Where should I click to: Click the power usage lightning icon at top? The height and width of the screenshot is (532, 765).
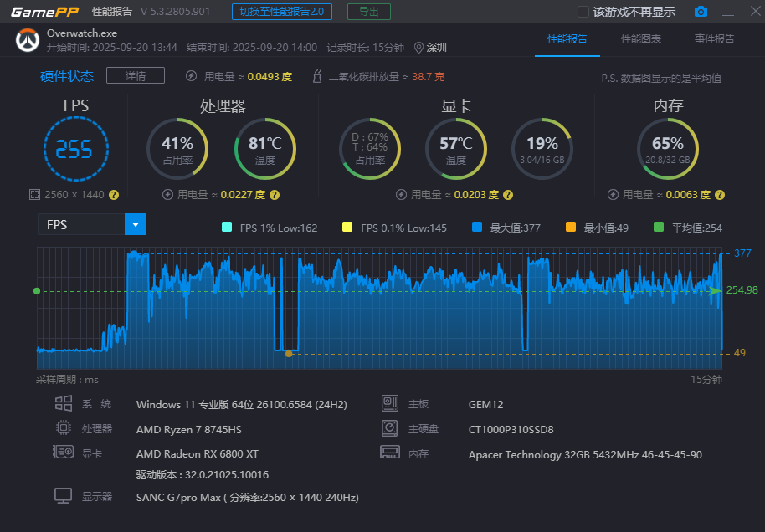[192, 76]
